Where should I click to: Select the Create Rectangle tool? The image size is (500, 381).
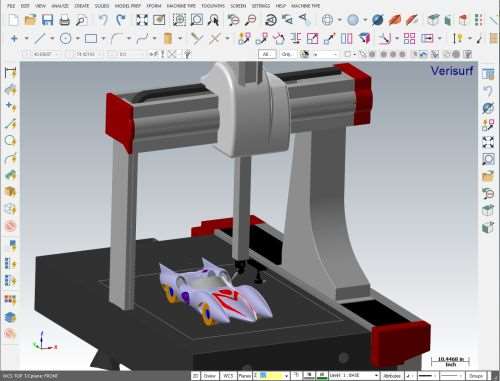[x=91, y=39]
